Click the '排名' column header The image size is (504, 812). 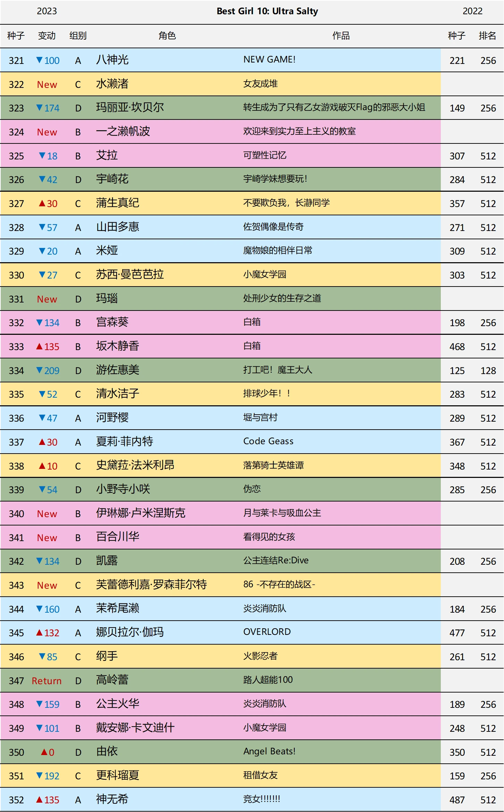(488, 36)
